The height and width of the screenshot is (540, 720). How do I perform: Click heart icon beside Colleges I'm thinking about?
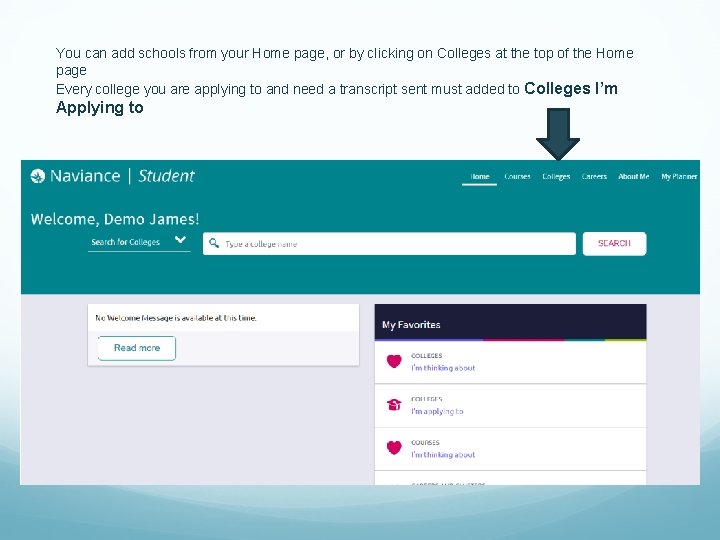[x=394, y=361]
